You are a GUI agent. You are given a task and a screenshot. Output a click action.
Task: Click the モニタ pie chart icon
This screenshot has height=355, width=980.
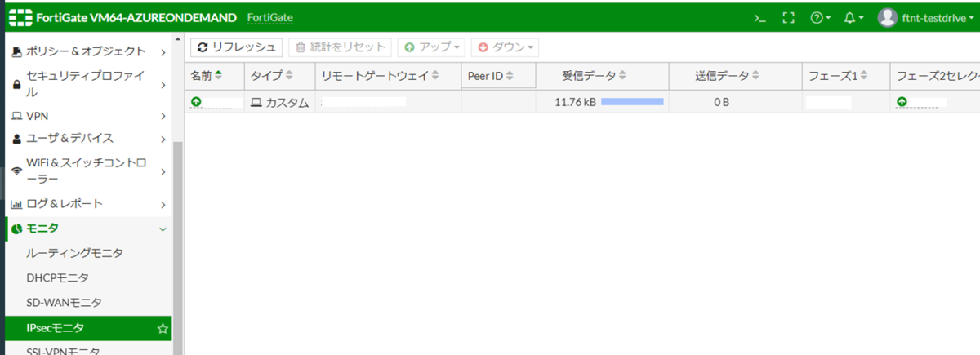(x=16, y=229)
